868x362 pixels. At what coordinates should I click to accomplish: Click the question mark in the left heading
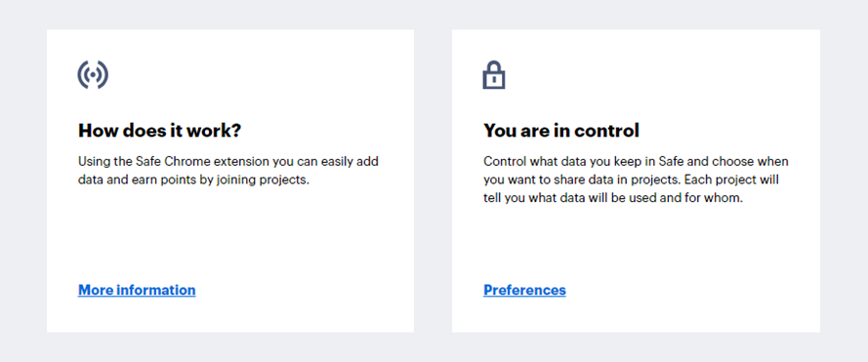tap(237, 131)
